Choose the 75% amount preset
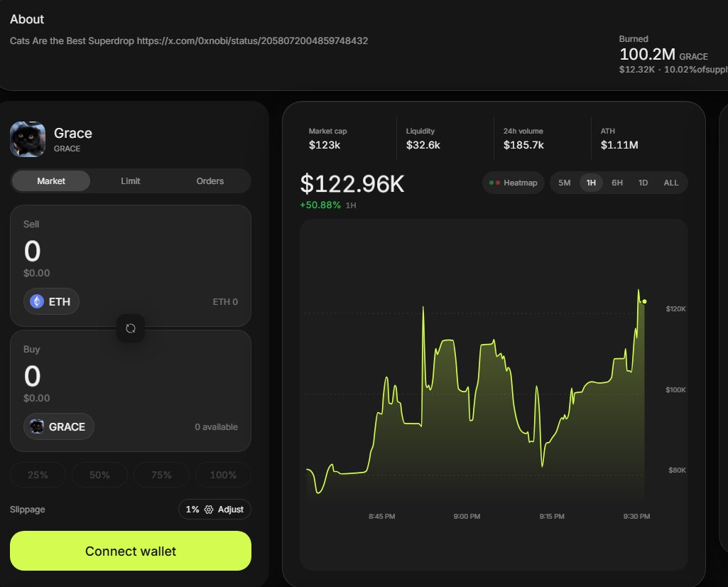 tap(161, 475)
